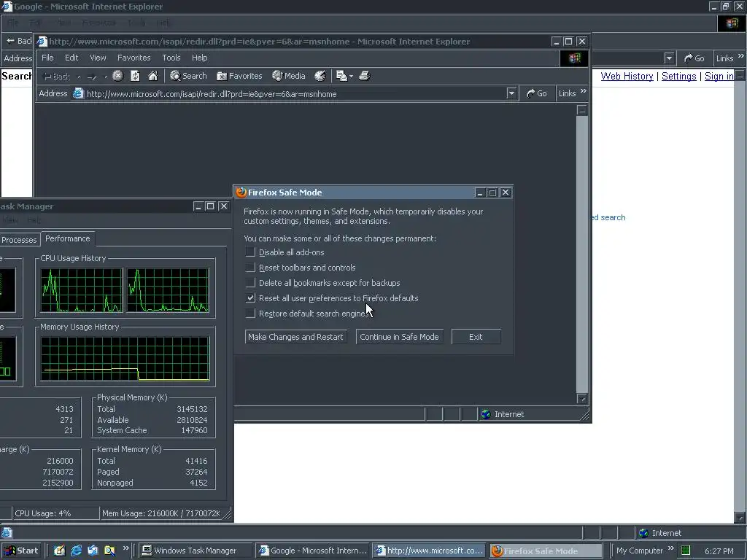Click the fourth Quick Launch search-folder icon
This screenshot has width=747, height=560.
(109, 551)
